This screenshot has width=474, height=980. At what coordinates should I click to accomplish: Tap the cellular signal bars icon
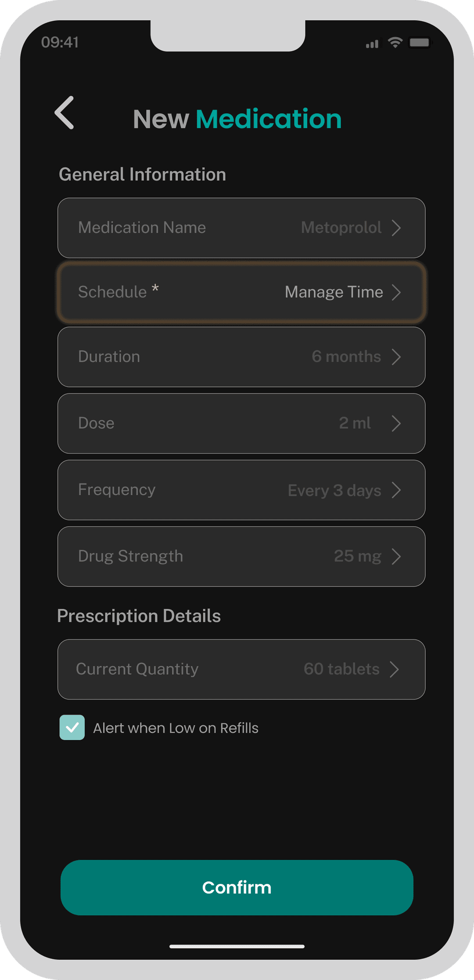372,44
